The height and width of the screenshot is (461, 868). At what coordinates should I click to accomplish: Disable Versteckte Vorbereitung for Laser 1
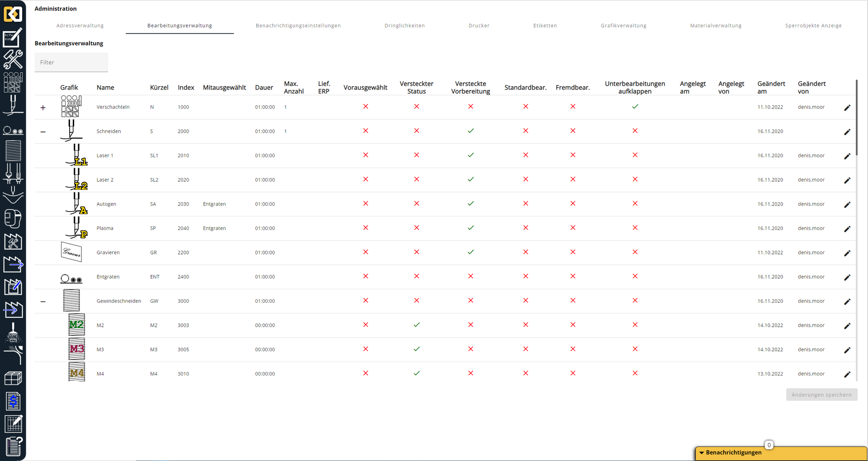[471, 155]
